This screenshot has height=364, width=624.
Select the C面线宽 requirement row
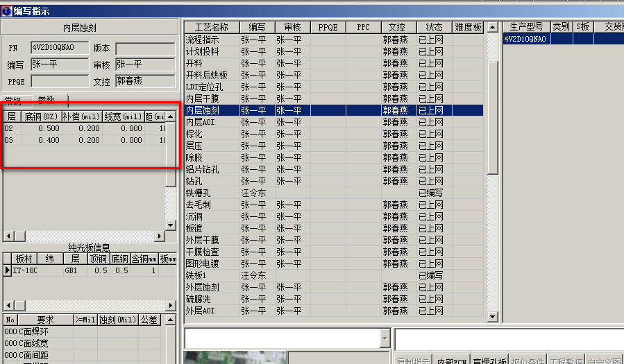click(83, 343)
